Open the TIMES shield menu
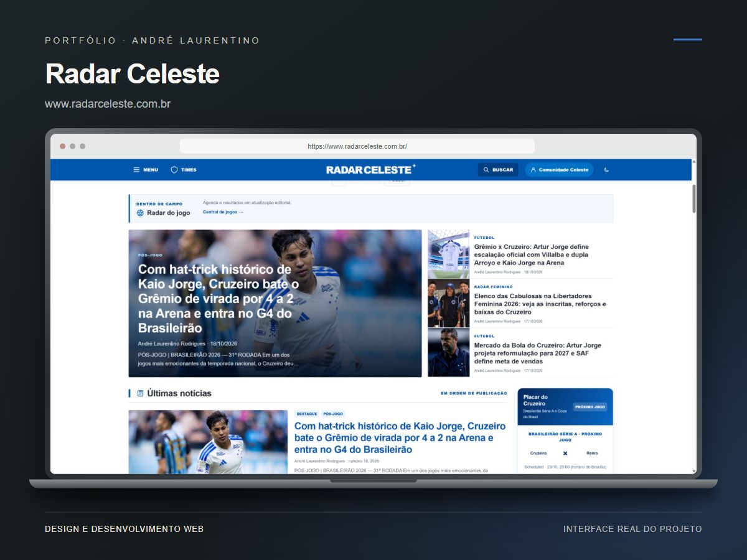Screen dimensions: 747x560 coord(184,170)
